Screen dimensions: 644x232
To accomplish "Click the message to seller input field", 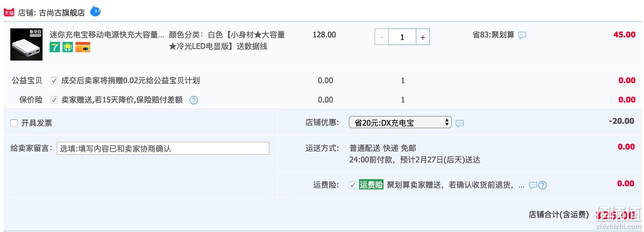I will point(163,148).
